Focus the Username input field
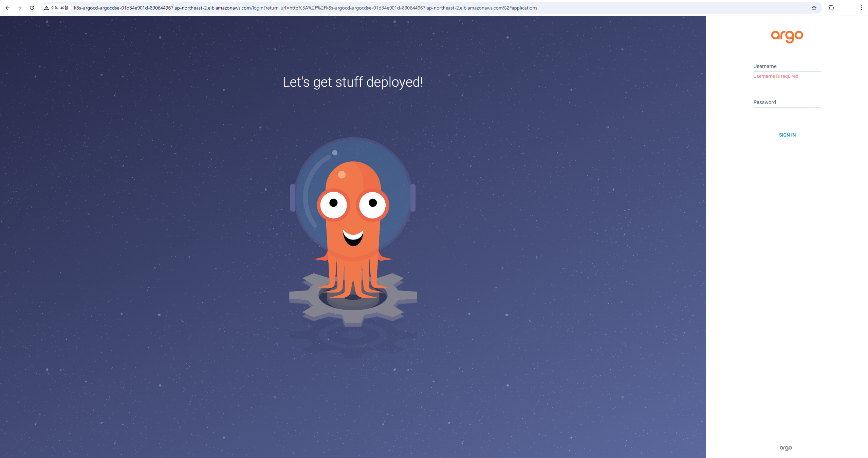Image resolution: width=868 pixels, height=458 pixels. (787, 67)
